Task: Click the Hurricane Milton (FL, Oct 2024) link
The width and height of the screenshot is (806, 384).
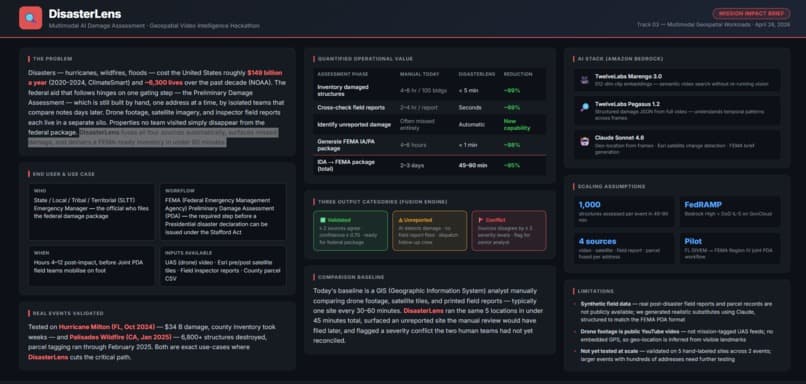Action: click(x=106, y=327)
